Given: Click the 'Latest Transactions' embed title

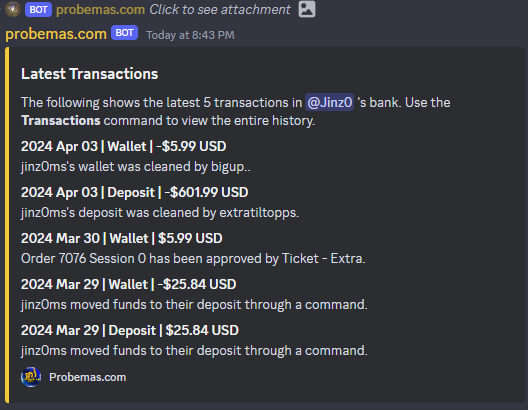Looking at the screenshot, I should (x=90, y=74).
